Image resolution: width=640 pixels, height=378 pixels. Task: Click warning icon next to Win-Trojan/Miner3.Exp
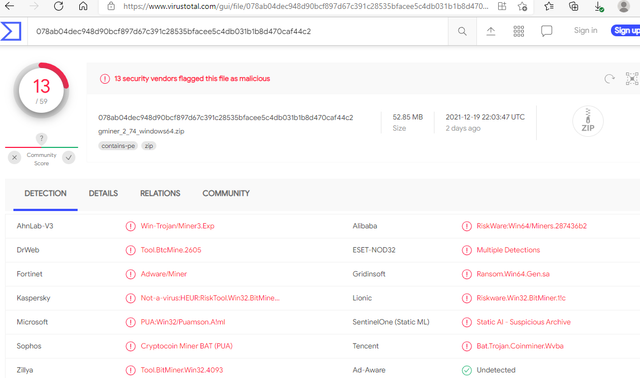(131, 226)
